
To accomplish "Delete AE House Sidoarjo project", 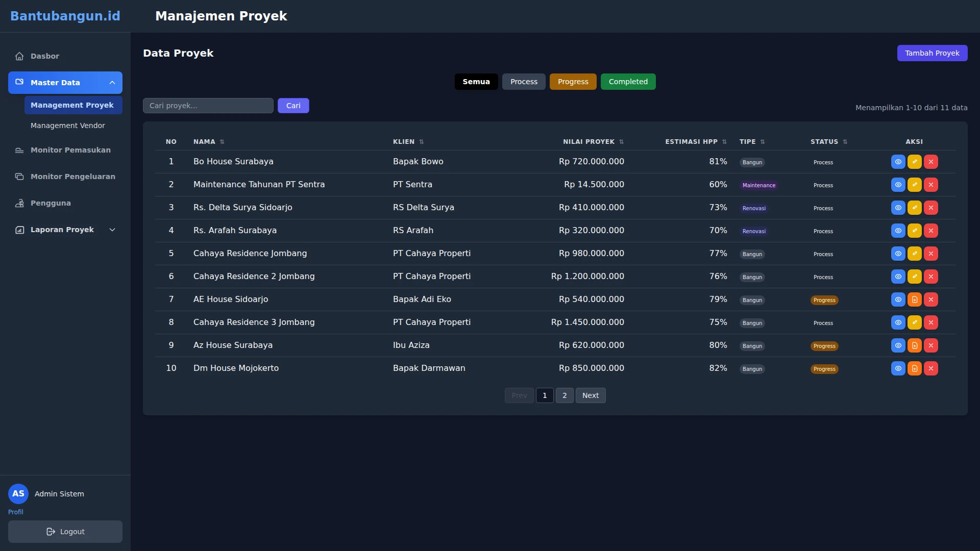I will click(930, 299).
